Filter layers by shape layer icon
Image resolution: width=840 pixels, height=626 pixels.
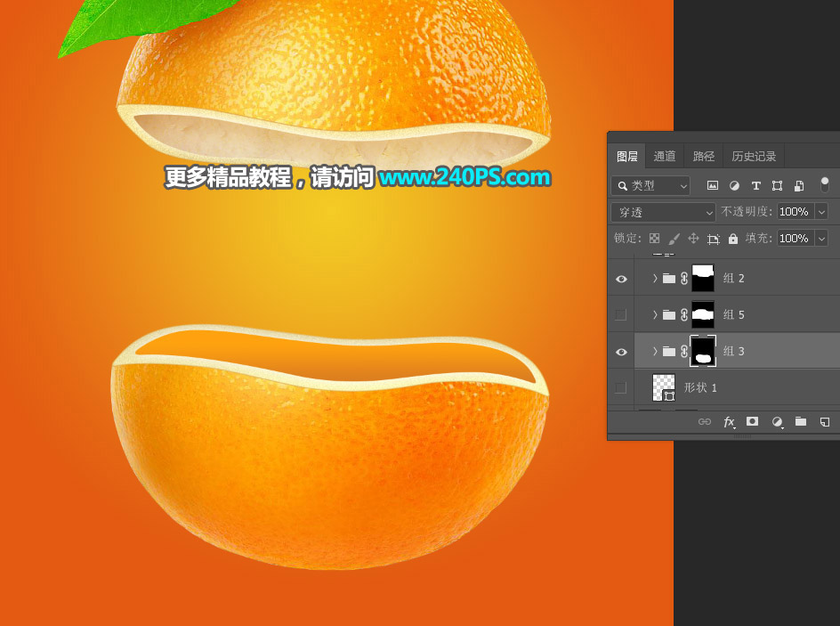[x=778, y=185]
